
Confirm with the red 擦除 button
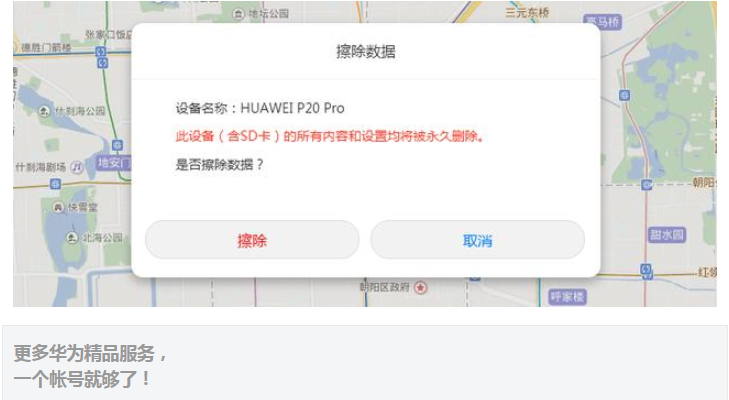point(252,240)
